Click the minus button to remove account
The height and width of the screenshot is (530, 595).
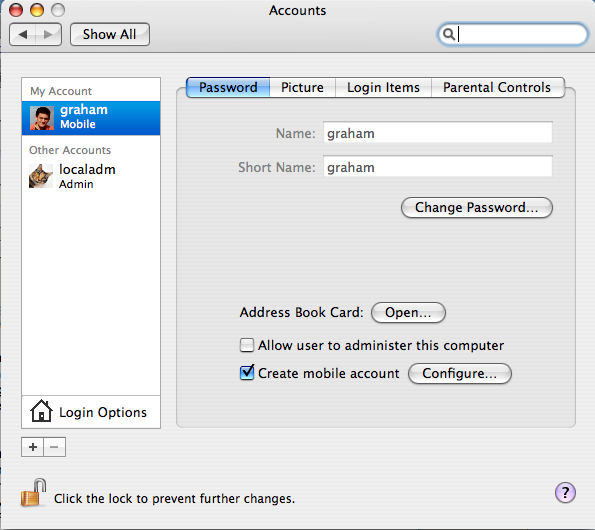tap(55, 447)
